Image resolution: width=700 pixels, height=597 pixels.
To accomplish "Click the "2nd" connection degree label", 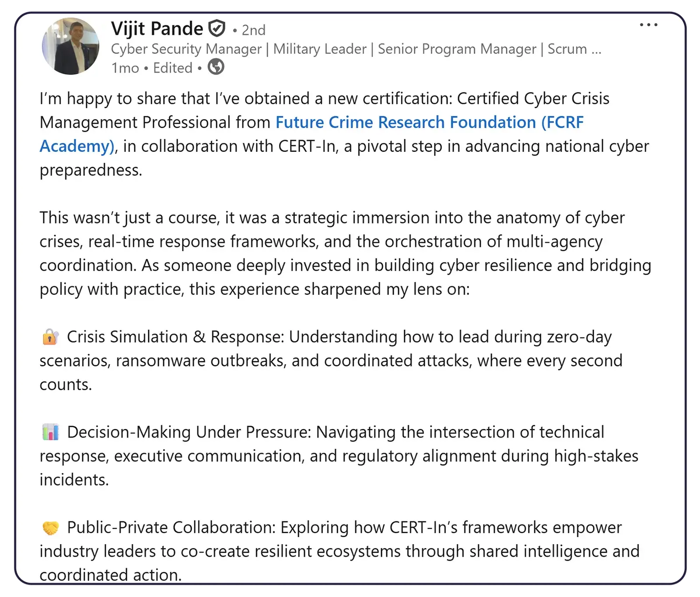I will pyautogui.click(x=253, y=30).
